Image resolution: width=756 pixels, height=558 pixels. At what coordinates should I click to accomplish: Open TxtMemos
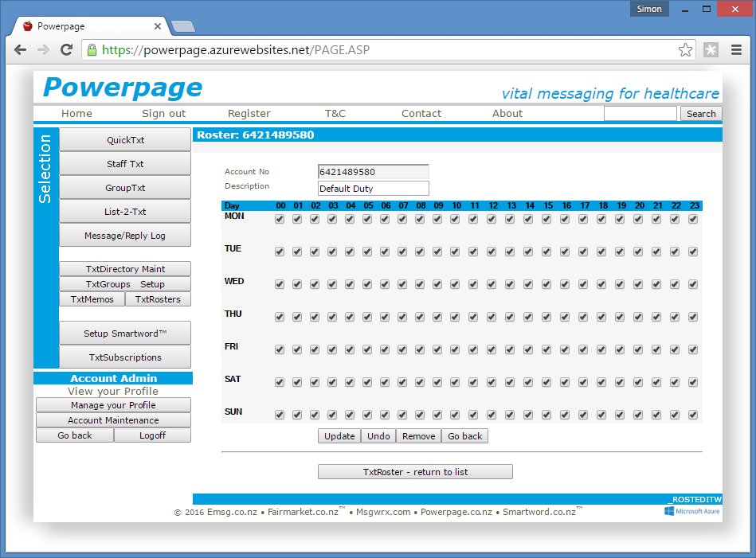click(92, 299)
